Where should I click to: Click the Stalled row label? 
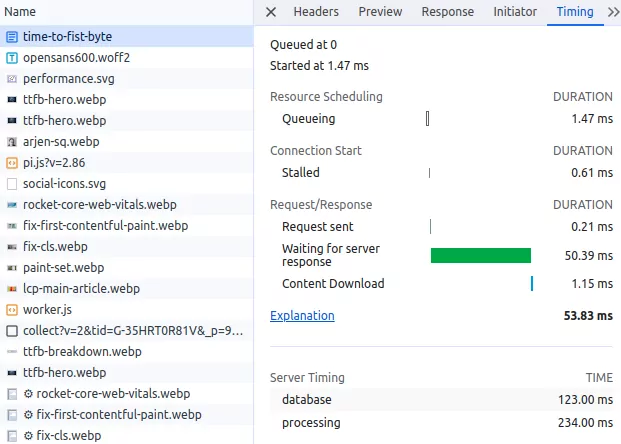pyautogui.click(x=301, y=172)
